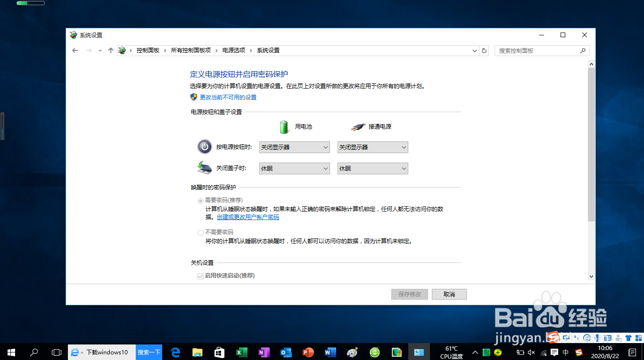Launch Outlook from the taskbar
This screenshot has width=644, height=360.
tap(286, 352)
